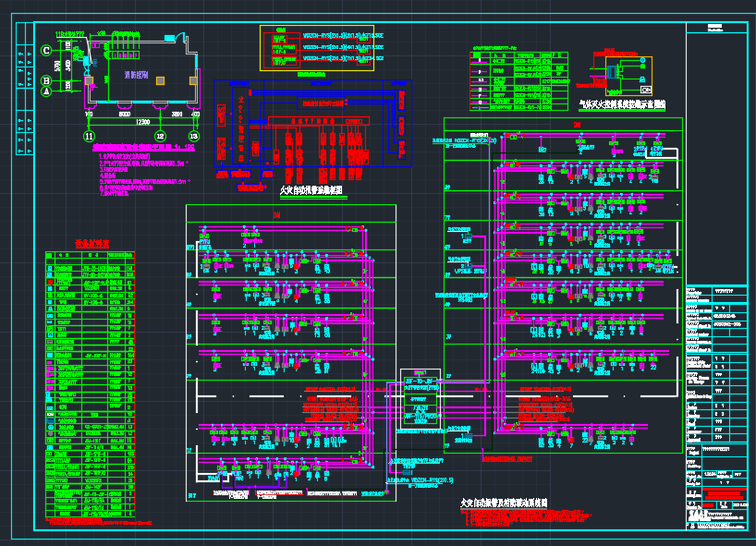Screen dimensions: 756x546
Task: Click grid axis bubble labeled C
Action: 46,51
